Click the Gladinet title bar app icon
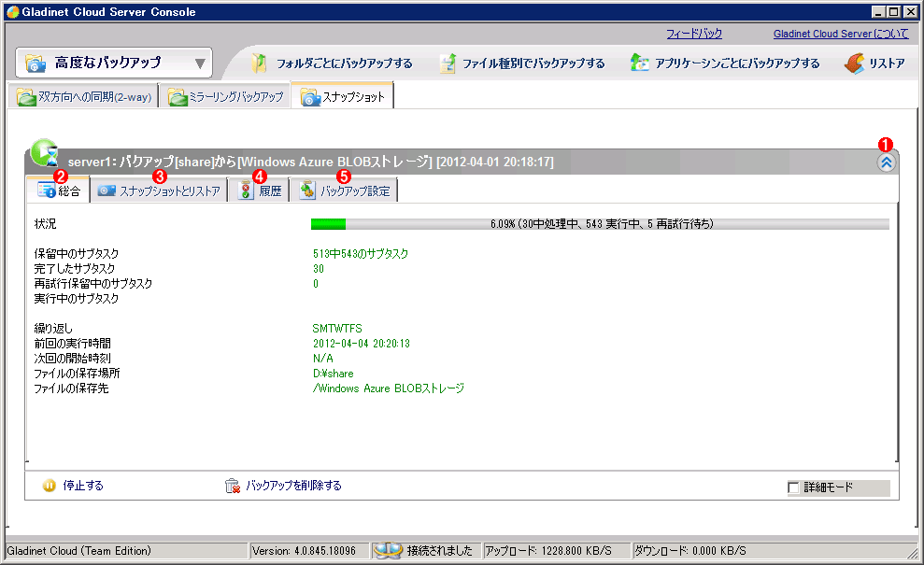This screenshot has height=565, width=924. pos(13,12)
